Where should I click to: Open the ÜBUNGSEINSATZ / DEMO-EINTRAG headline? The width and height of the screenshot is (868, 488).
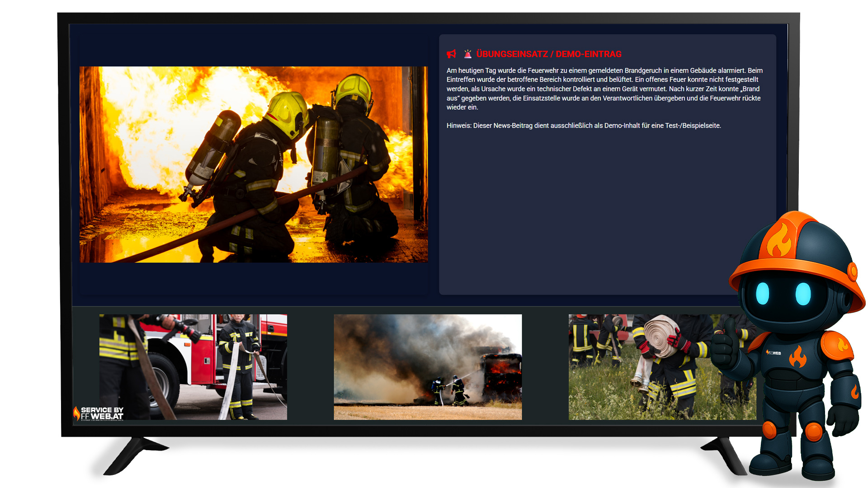[x=549, y=54]
